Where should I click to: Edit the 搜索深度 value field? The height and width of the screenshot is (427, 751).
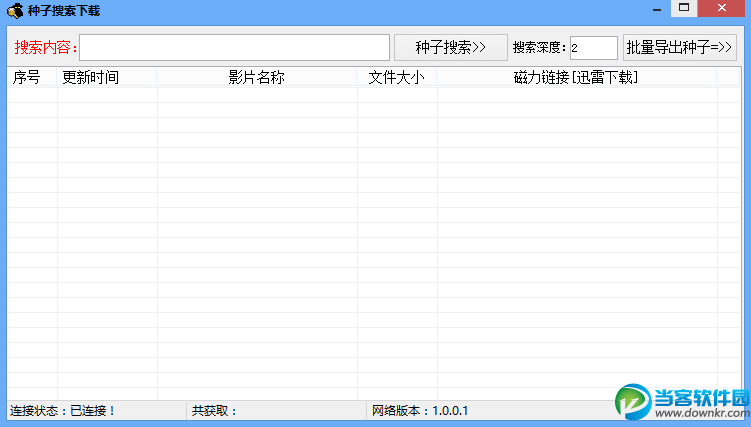[x=593, y=48]
